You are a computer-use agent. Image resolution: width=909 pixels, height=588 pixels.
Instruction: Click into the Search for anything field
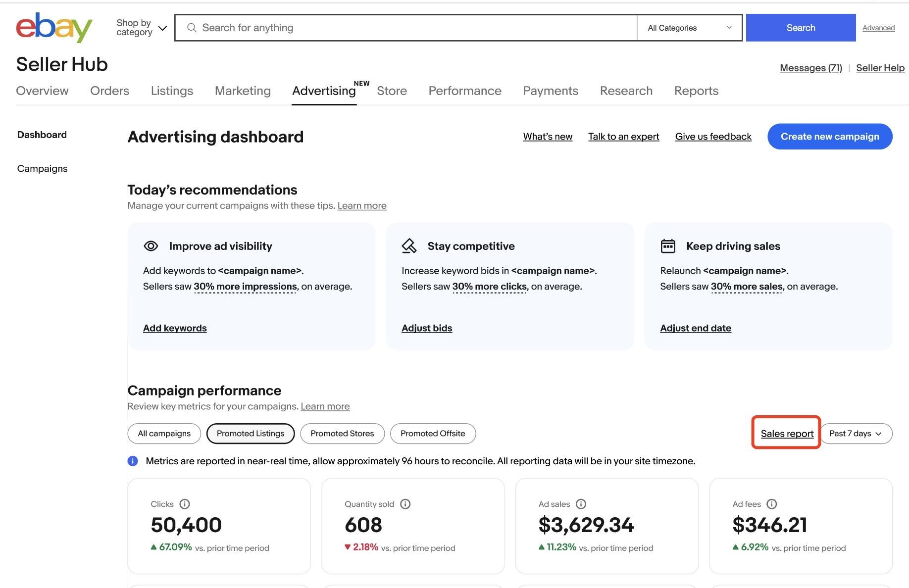[x=406, y=28]
